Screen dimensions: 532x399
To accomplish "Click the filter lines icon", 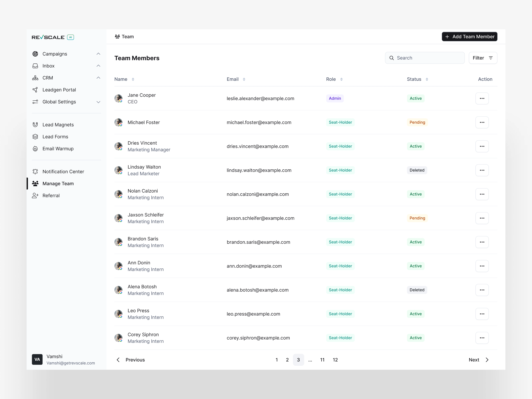I will [491, 58].
